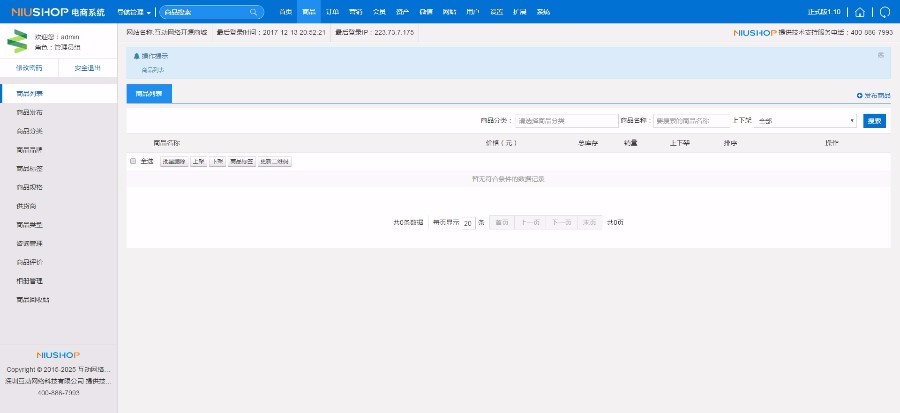Open 商品规格 in the left sidebar
The image size is (900, 413).
(59, 188)
